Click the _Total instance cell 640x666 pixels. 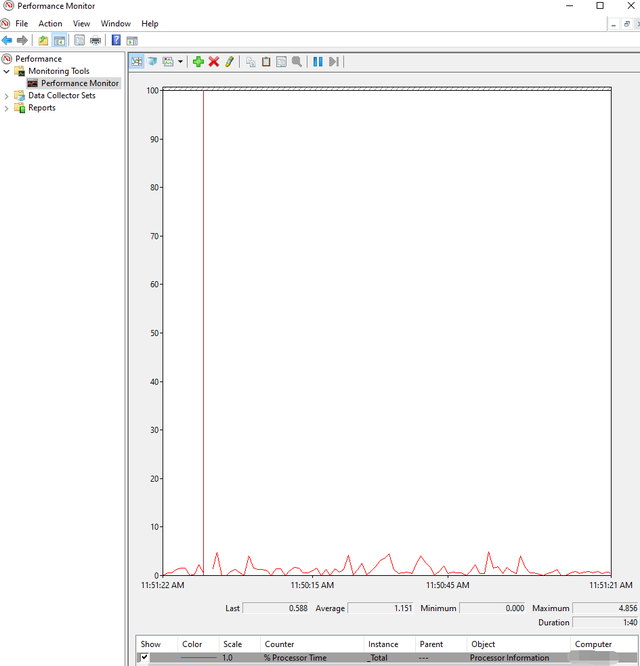pyautogui.click(x=378, y=658)
